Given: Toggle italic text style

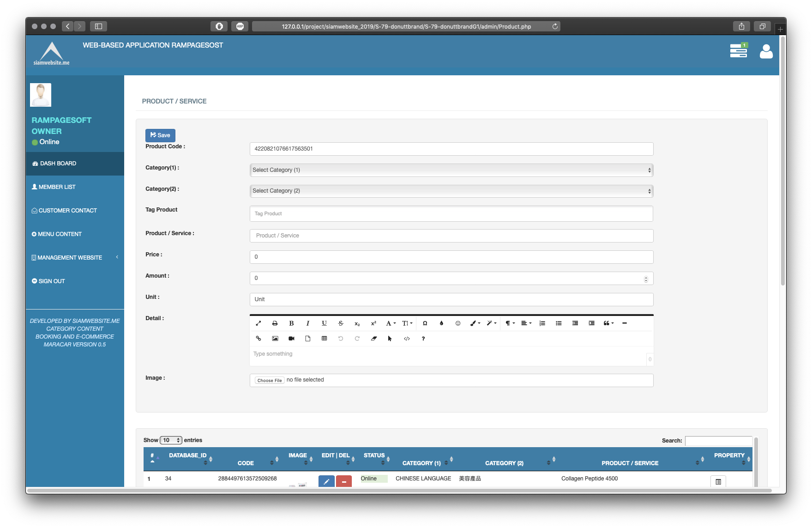Looking at the screenshot, I should (307, 323).
